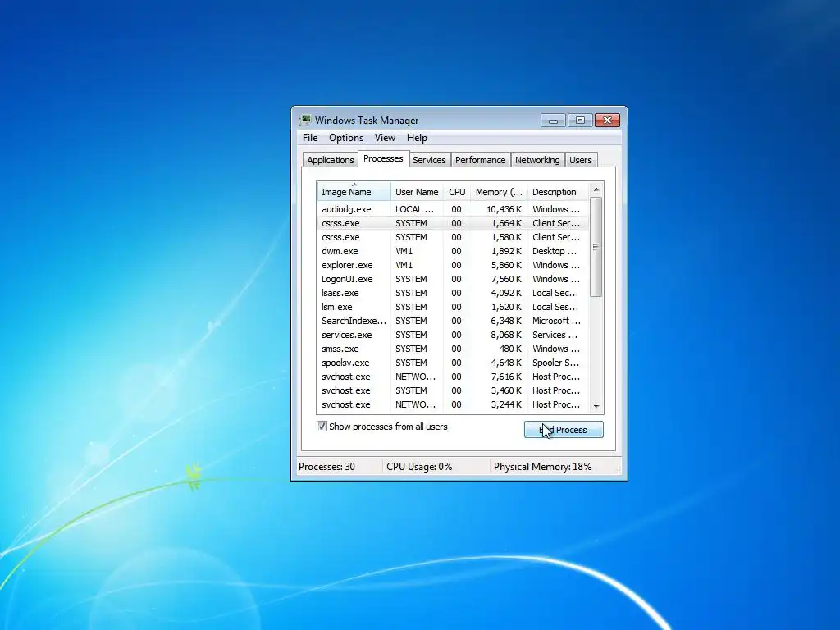Switch to the Applications tab

(x=330, y=160)
